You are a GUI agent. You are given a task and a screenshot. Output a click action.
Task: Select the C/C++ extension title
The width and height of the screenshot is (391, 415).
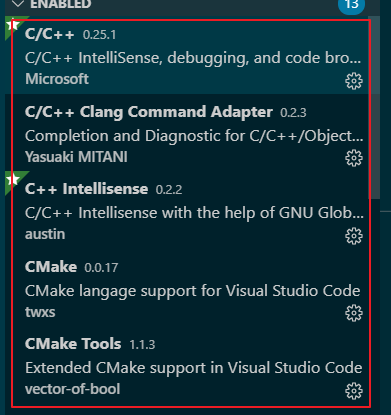click(49, 34)
